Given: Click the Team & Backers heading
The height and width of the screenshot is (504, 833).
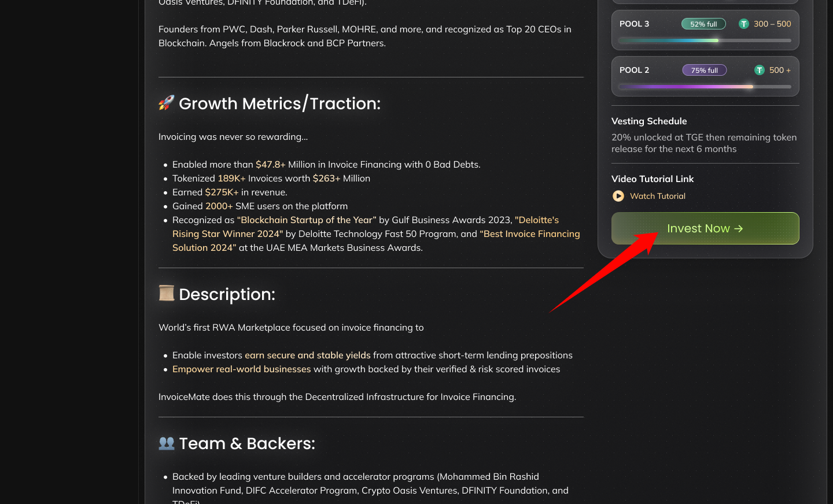Looking at the screenshot, I should coord(247,443).
